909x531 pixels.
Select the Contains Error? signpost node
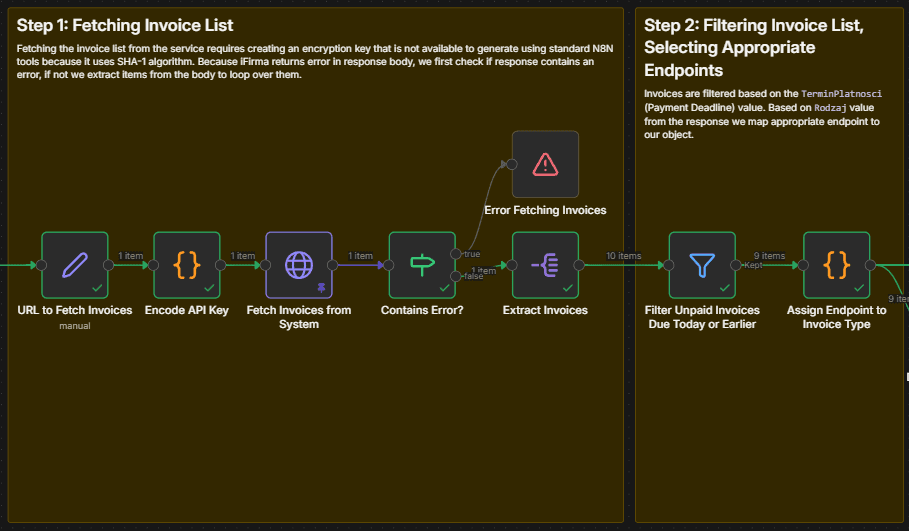(x=422, y=265)
